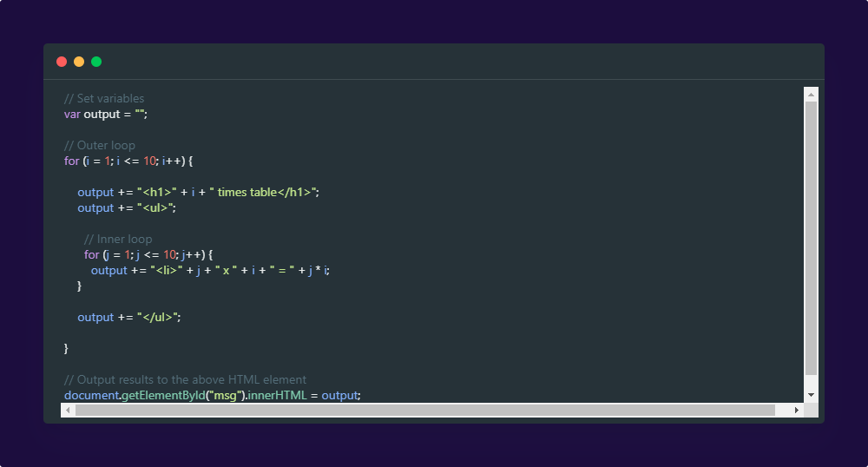Screen dimensions: 868x467
Task: Click the "<ul>" string literal
Action: click(x=155, y=208)
